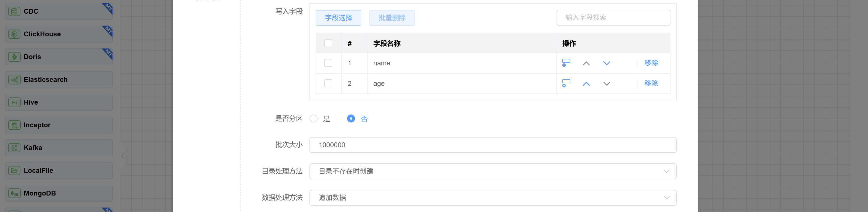Image resolution: width=868 pixels, height=212 pixels.
Task: Move the age field up
Action: pyautogui.click(x=586, y=84)
